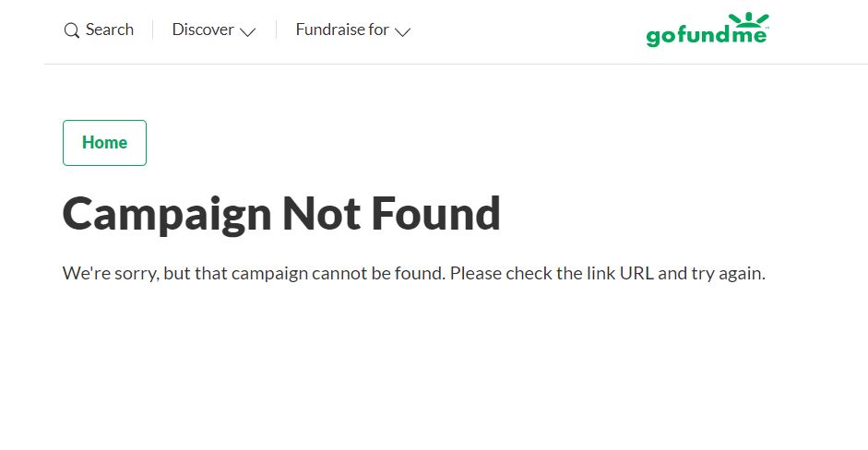Click the "We're sorry" error sentence

(413, 274)
